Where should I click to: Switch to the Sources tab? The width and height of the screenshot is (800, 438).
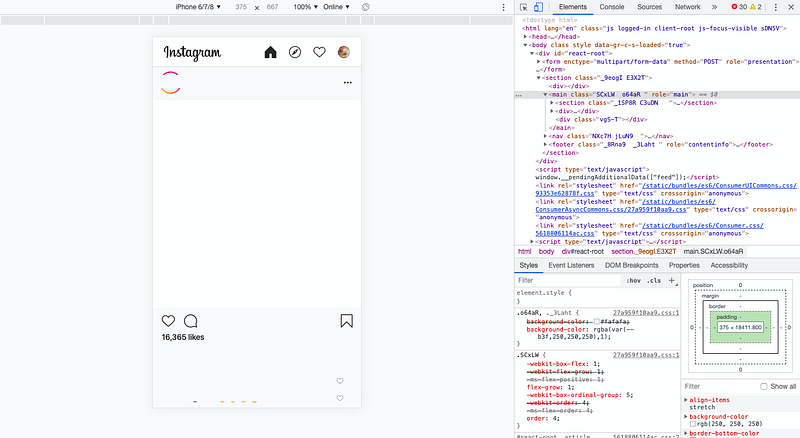pos(649,7)
